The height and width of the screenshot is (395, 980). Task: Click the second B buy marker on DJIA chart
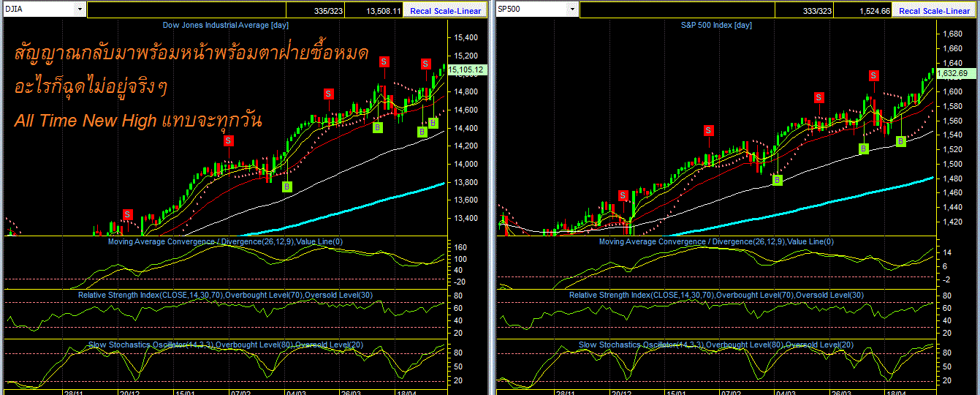(x=378, y=127)
